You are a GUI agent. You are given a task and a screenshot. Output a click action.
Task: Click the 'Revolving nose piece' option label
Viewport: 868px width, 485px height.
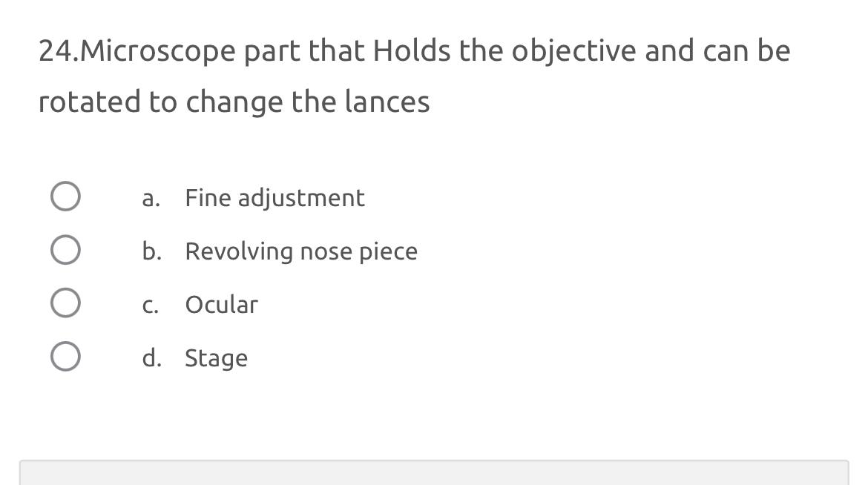[302, 251]
